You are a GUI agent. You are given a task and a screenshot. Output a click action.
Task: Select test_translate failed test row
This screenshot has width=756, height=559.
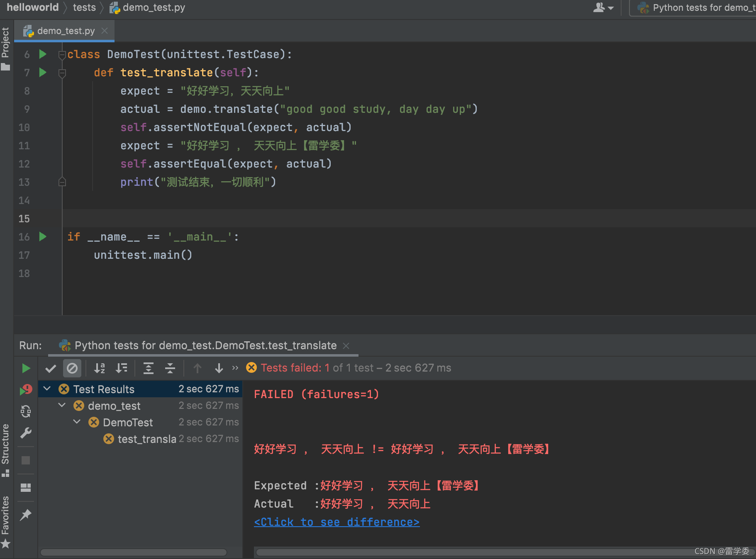(x=140, y=439)
